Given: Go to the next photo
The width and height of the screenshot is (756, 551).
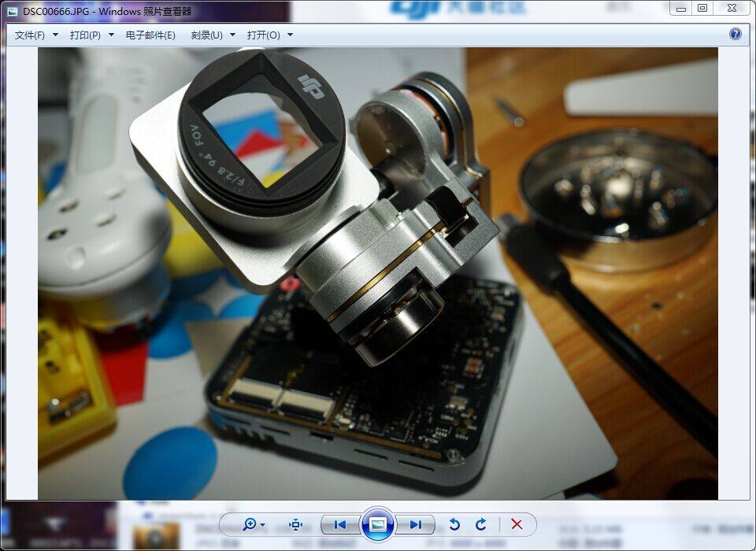Looking at the screenshot, I should pyautogui.click(x=415, y=524).
